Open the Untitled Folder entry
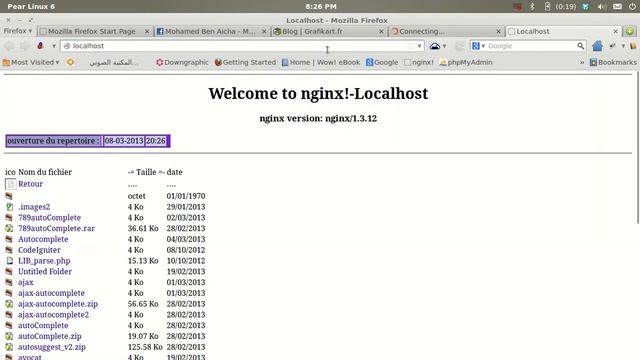The width and height of the screenshot is (640, 360). (45, 271)
